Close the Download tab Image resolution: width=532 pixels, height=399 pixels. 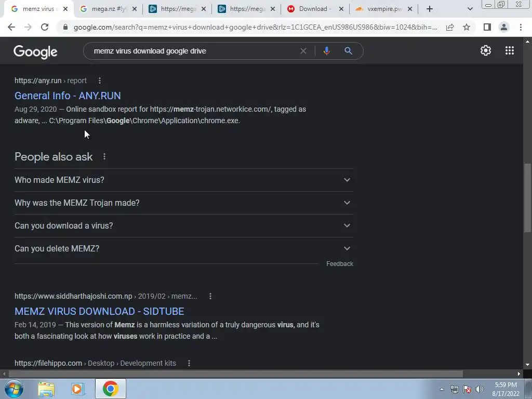click(341, 9)
